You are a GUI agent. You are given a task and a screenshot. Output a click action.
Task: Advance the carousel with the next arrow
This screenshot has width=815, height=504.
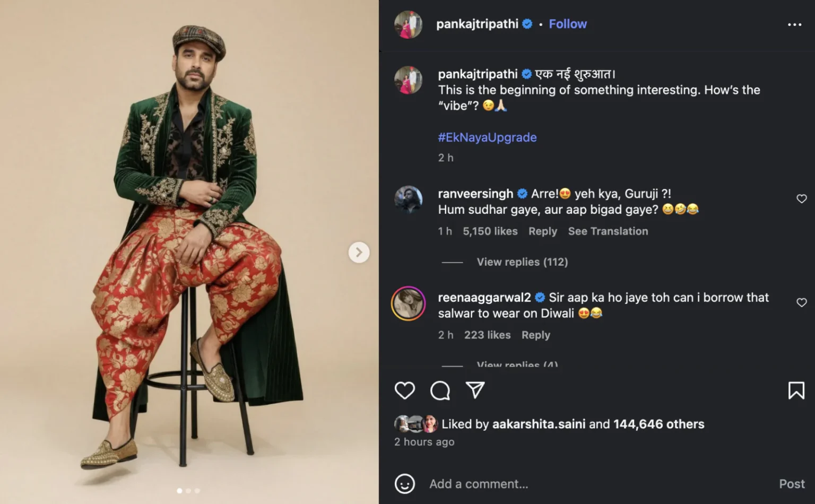point(359,253)
